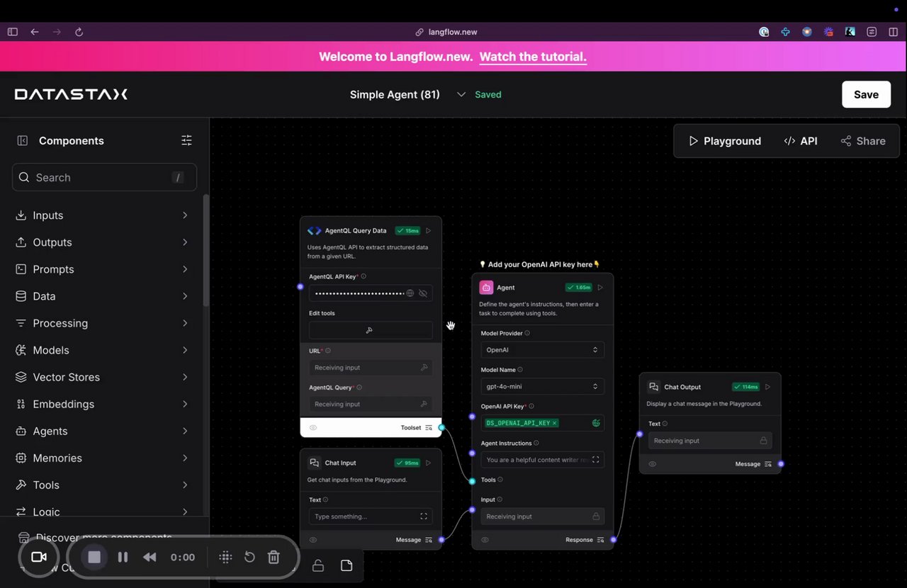Open the Edit tools hammer button

point(371,330)
